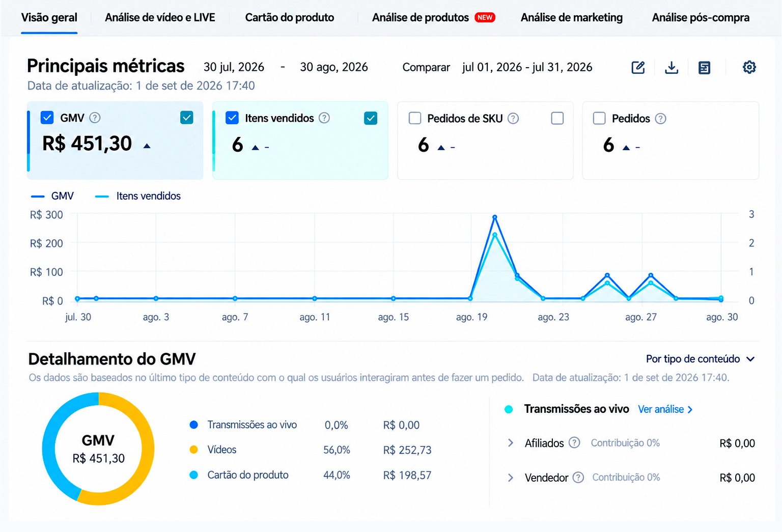Uncheck the Itens vendidos left checkbox
This screenshot has height=532, width=782.
click(232, 118)
